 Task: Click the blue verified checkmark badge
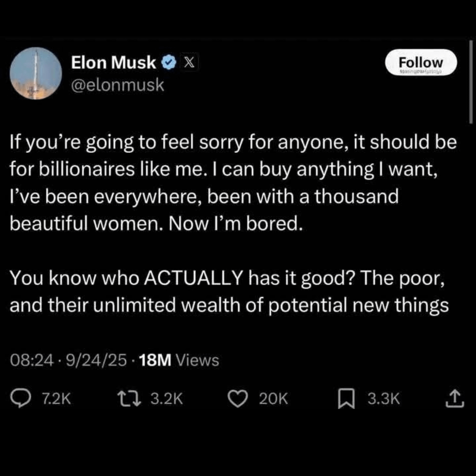168,63
